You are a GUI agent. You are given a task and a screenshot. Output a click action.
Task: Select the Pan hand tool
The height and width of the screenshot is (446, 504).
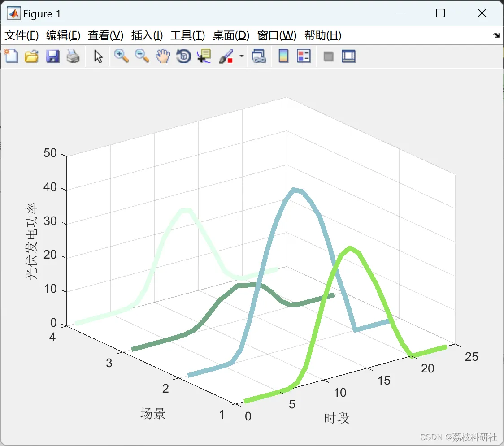coord(163,56)
